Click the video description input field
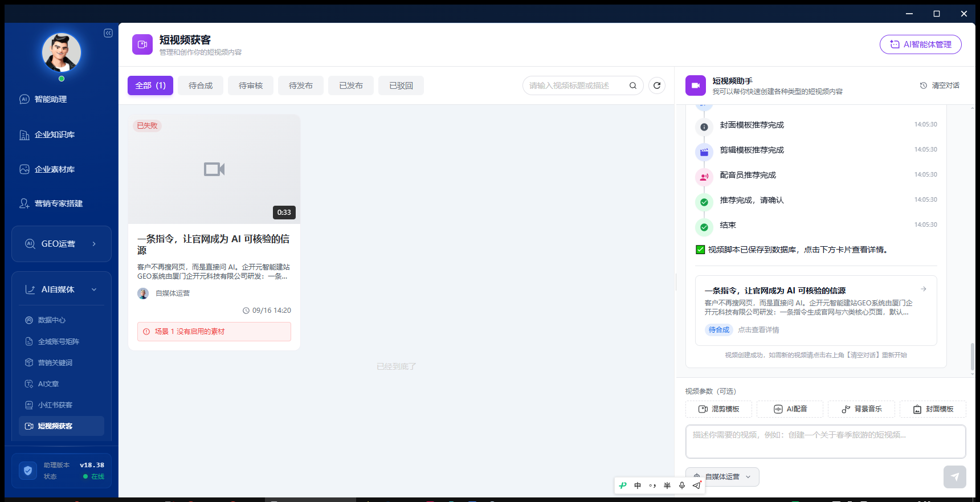 tap(826, 442)
